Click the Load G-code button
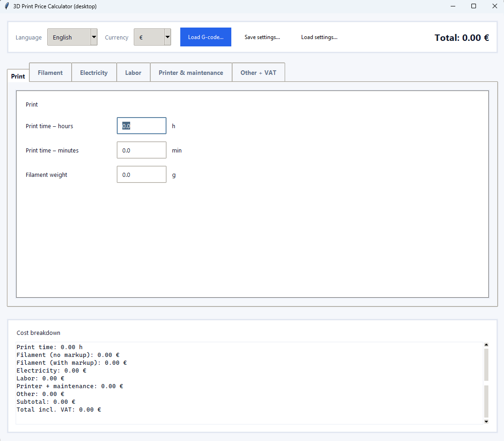 [206, 37]
